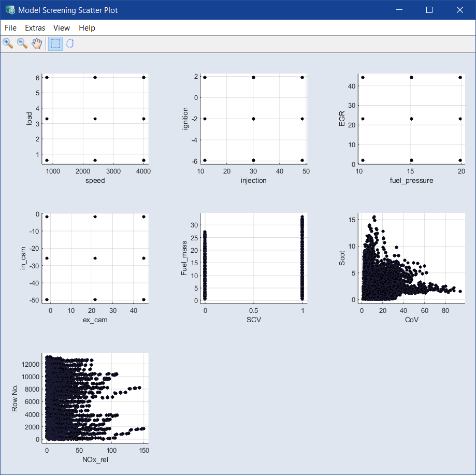476x475 pixels.
Task: Select the fuel_pressure vs EGR plot
Action: click(x=411, y=119)
